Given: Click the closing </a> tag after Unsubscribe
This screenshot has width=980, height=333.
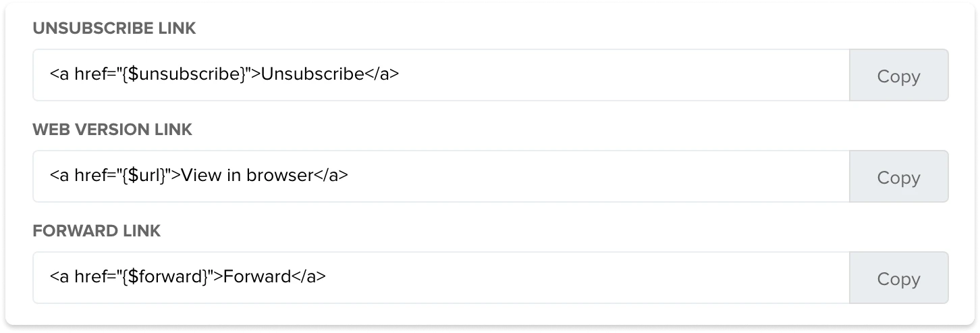Looking at the screenshot, I should tap(382, 74).
